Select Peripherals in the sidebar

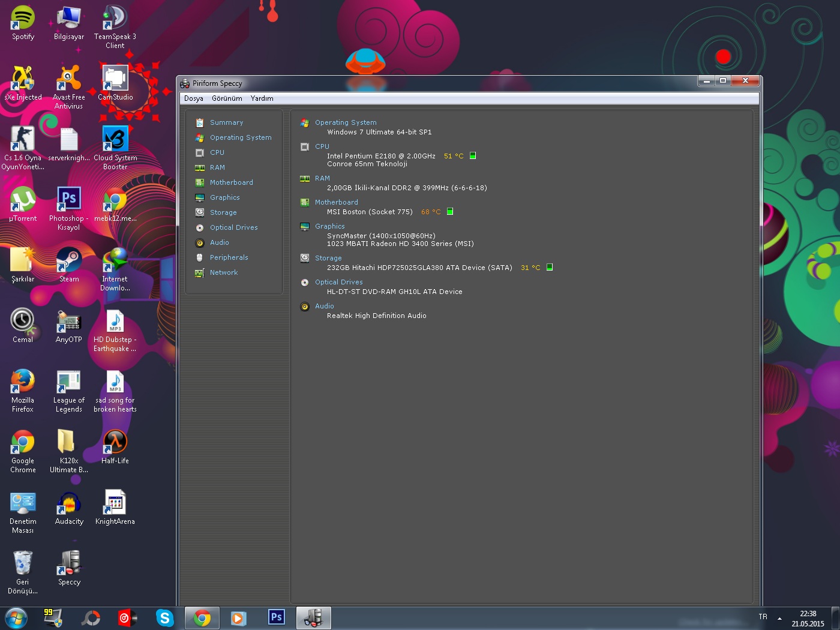point(229,257)
